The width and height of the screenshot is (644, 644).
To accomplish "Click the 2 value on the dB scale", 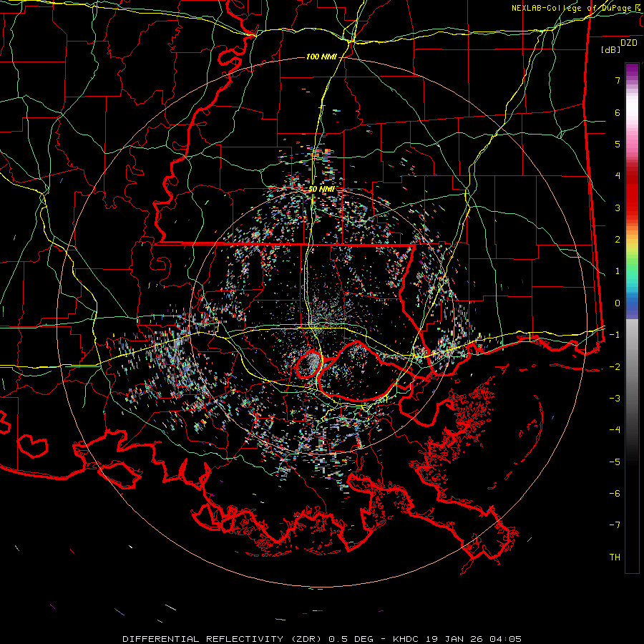I will tap(618, 240).
